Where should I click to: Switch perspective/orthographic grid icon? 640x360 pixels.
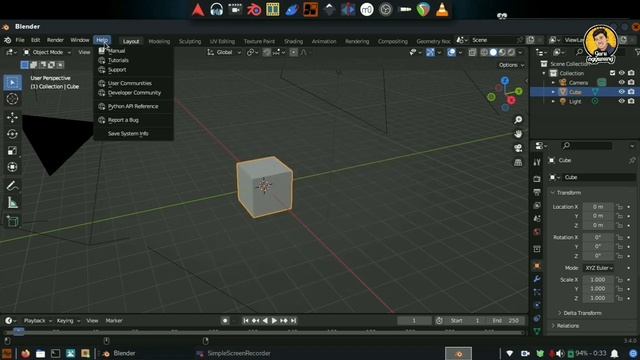tap(518, 162)
